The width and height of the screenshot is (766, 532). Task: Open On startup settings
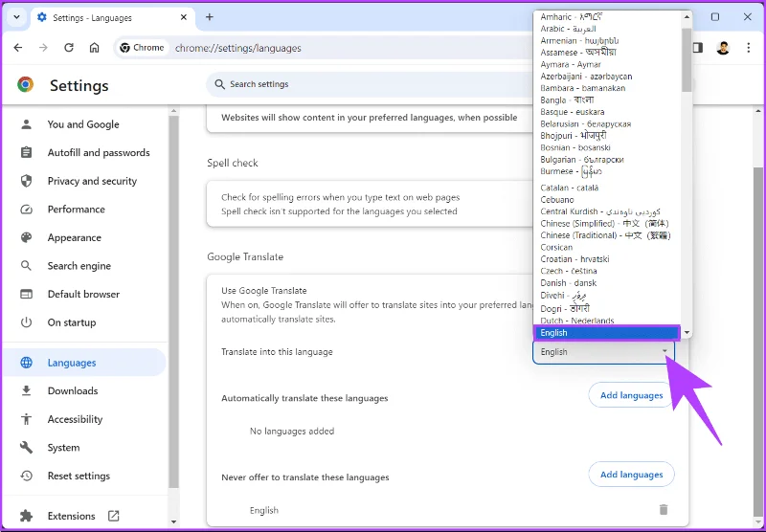[x=72, y=322]
